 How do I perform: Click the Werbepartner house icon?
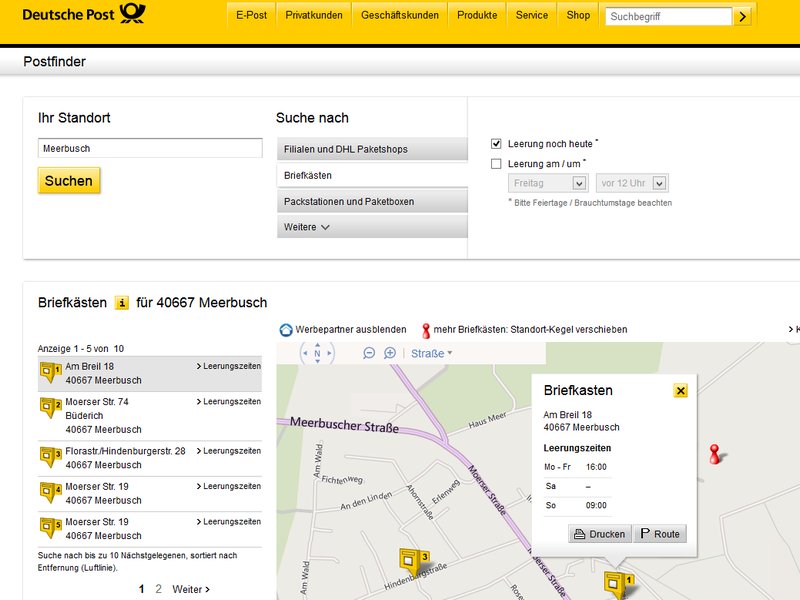[286, 330]
